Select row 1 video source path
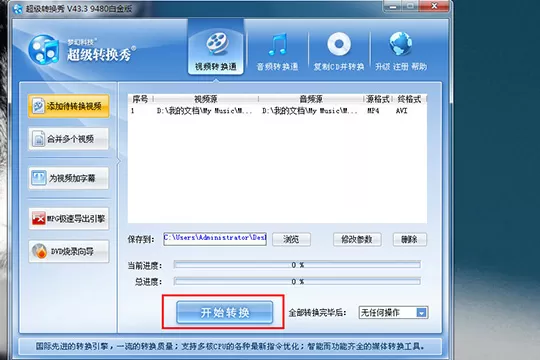This screenshot has width=540, height=360. (205, 111)
